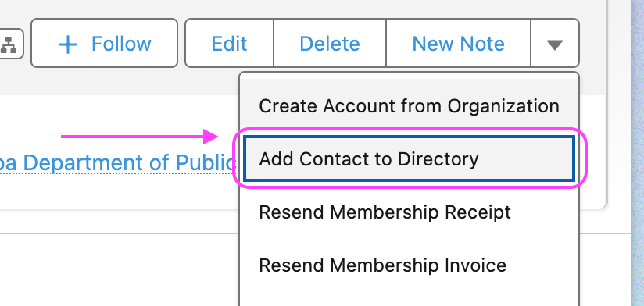Image resolution: width=644 pixels, height=306 pixels.
Task: Follow this record
Action: [x=104, y=43]
